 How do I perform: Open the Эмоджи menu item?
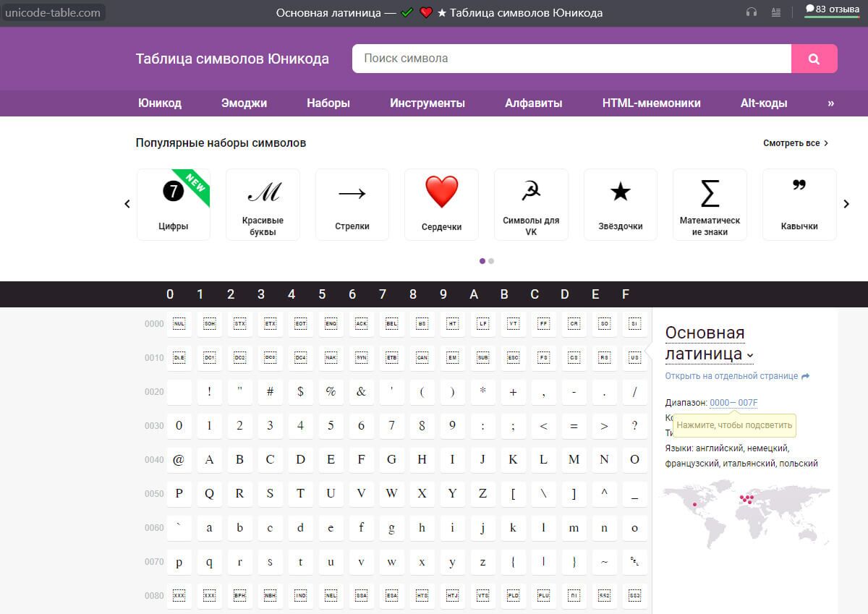coord(244,103)
